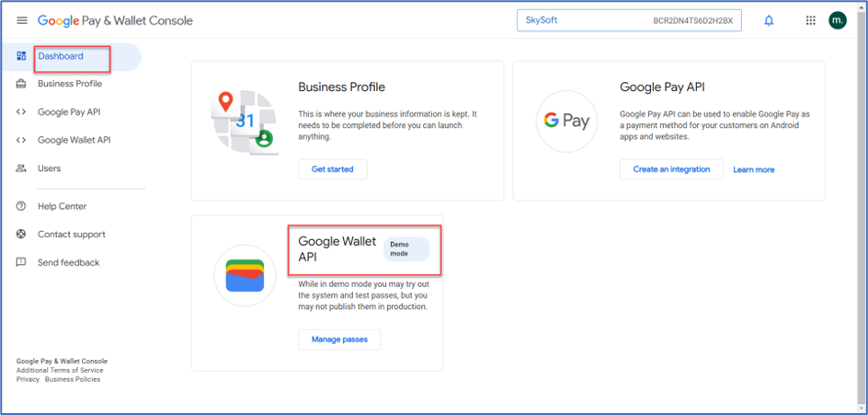Click the Help Center question icon
Screen dimensions: 868x415
[21, 206]
